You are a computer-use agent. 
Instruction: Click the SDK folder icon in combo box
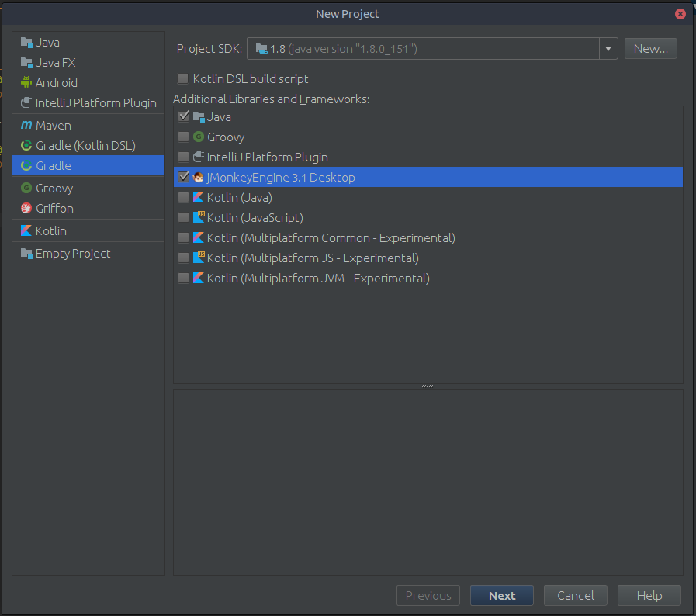pyautogui.click(x=262, y=49)
